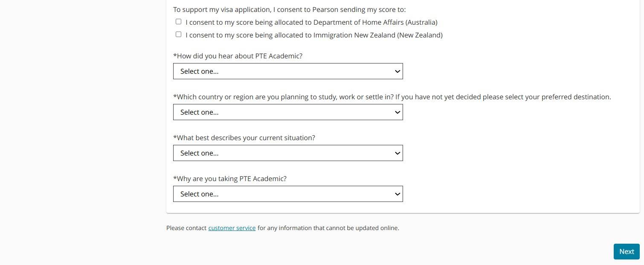Click the chevron on the first dropdown
The width and height of the screenshot is (644, 265).
pos(397,71)
